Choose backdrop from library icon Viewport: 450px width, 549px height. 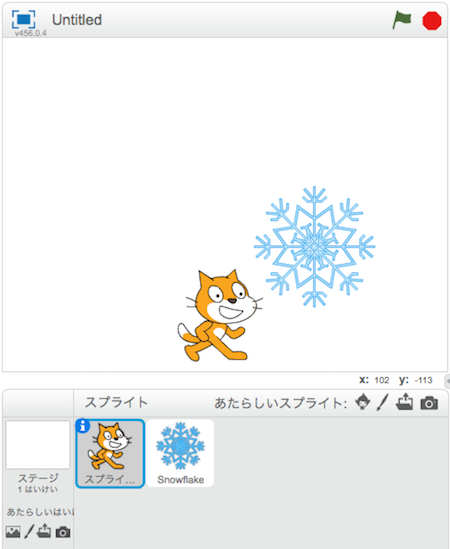(13, 531)
